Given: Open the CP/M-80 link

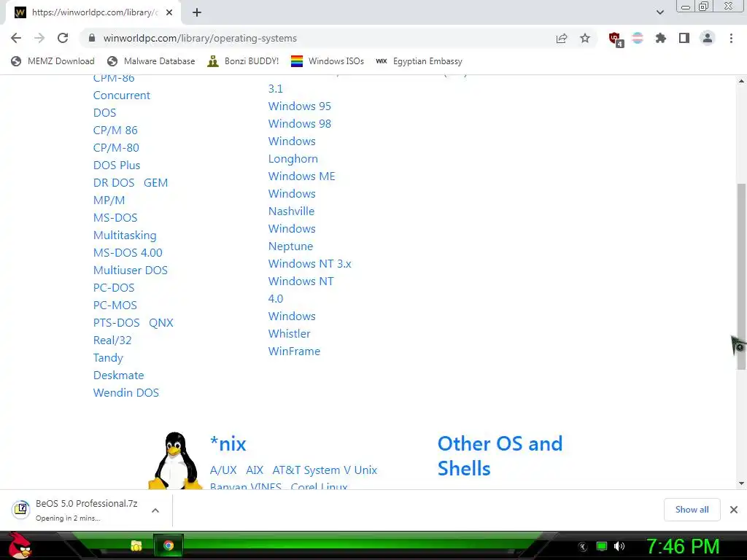Looking at the screenshot, I should pos(116,147).
